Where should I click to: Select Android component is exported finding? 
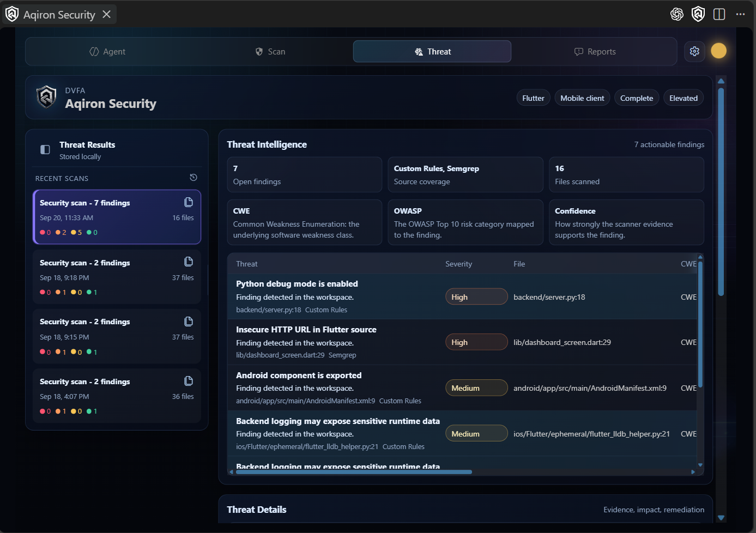point(462,388)
